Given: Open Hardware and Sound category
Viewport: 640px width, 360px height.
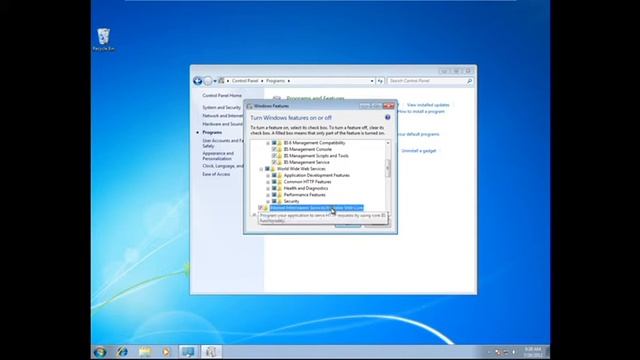Looking at the screenshot, I should point(223,124).
